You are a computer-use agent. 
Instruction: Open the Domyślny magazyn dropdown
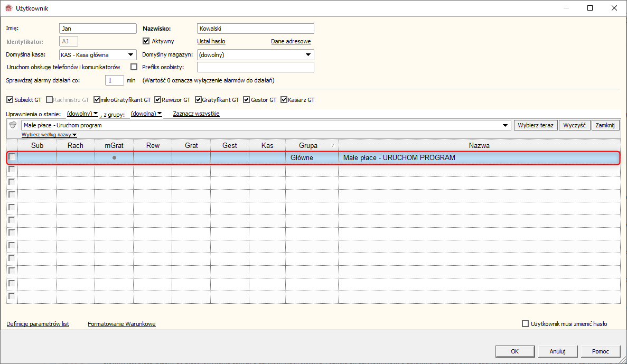click(x=308, y=55)
